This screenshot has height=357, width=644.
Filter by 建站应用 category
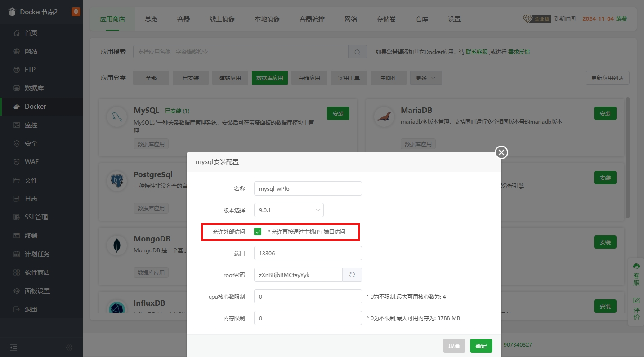230,78
